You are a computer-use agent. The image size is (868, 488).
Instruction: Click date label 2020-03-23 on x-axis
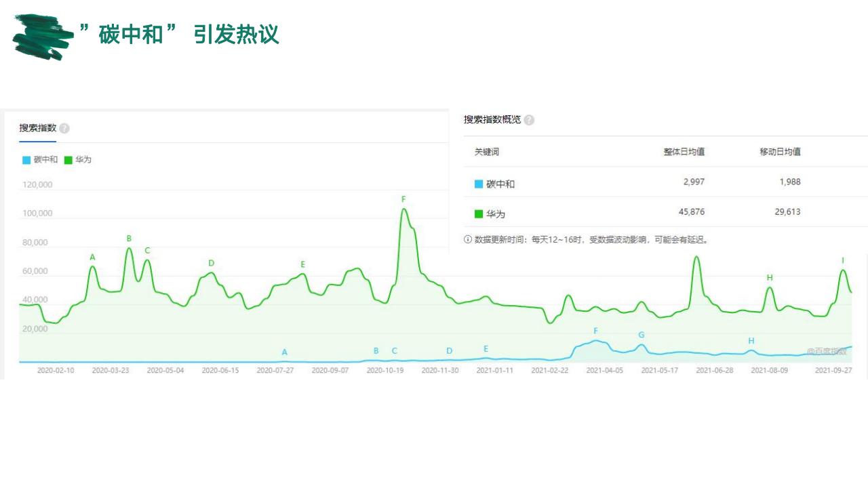click(111, 371)
